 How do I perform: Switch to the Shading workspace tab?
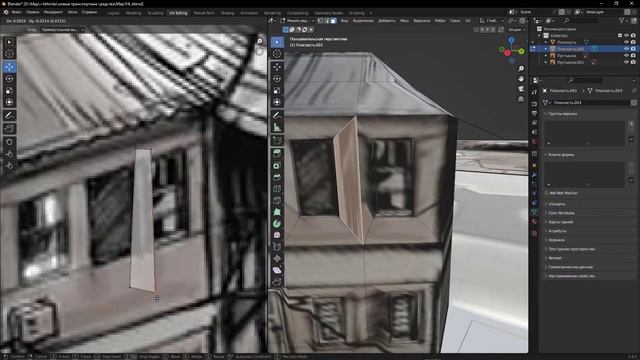pyautogui.click(x=227, y=13)
